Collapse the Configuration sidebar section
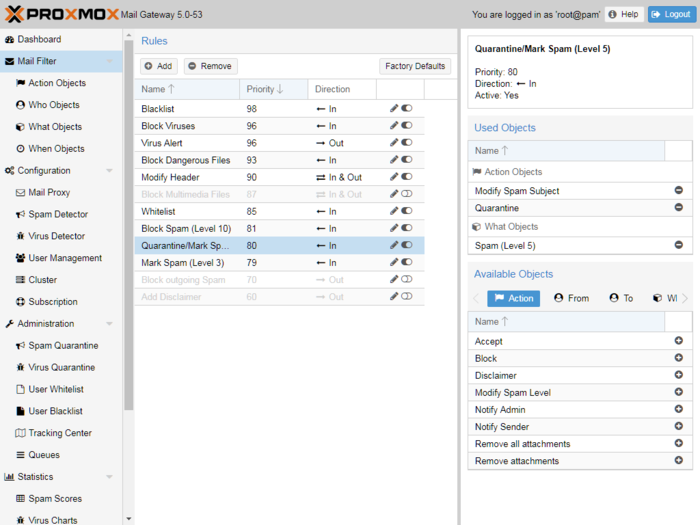The height and width of the screenshot is (525, 700). 110,171
